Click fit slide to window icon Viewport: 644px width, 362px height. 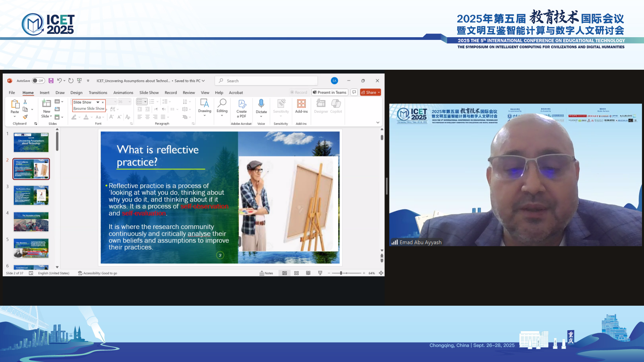coord(381,273)
